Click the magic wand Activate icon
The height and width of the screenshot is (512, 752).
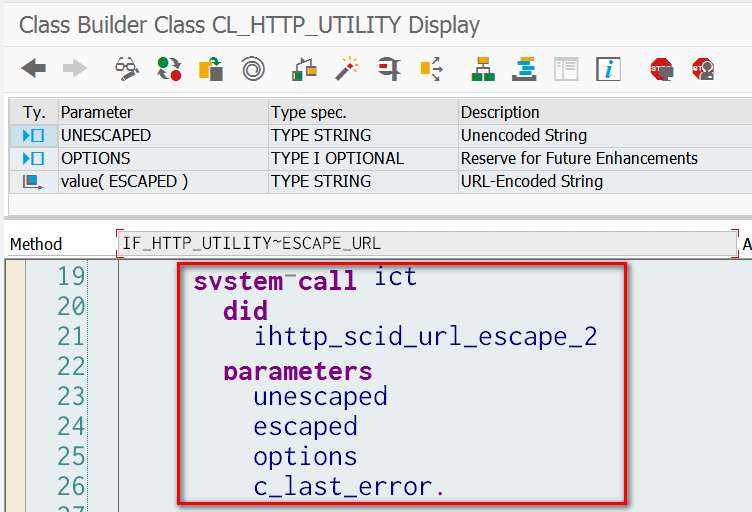point(346,69)
